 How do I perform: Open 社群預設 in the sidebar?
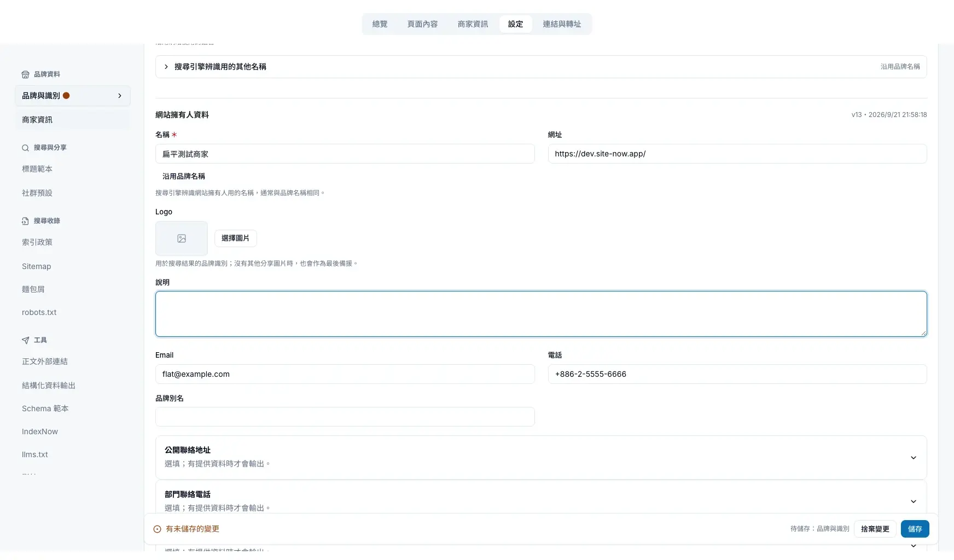click(x=73, y=193)
